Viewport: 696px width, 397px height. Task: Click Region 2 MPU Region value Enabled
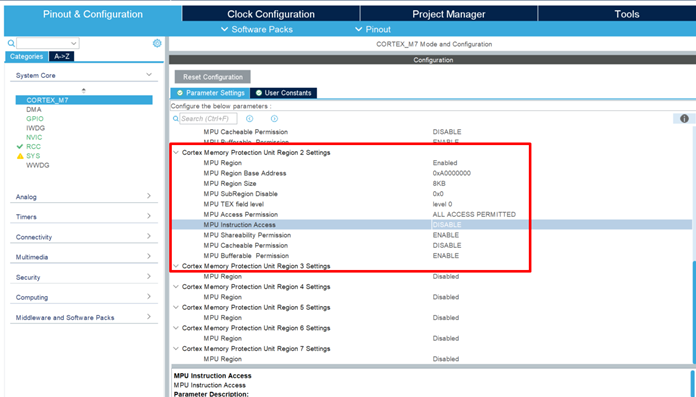pos(445,163)
